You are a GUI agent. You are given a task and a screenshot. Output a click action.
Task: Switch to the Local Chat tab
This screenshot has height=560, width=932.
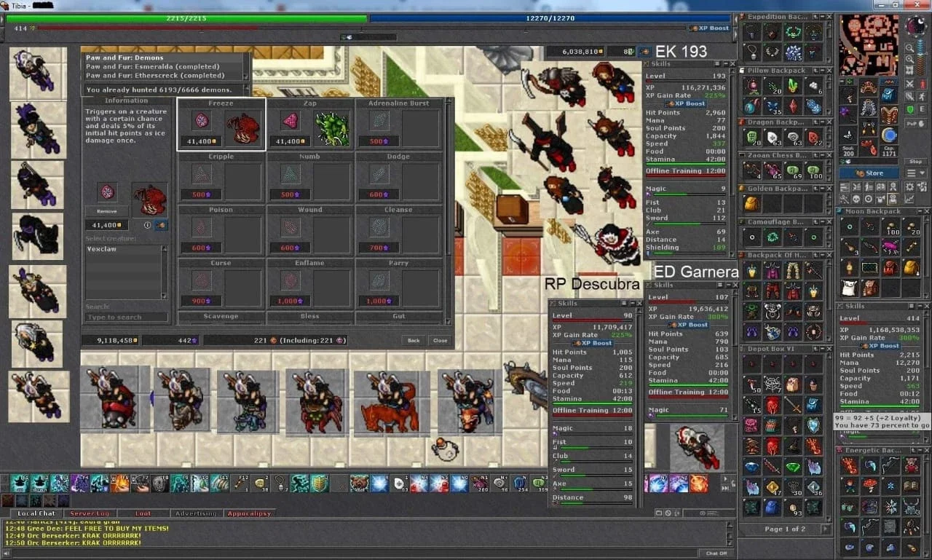(36, 513)
